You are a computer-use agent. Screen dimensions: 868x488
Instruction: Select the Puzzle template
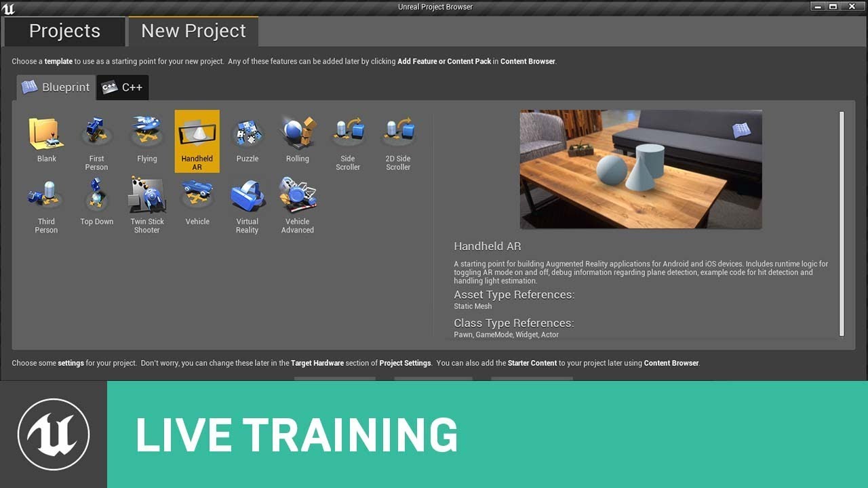click(x=247, y=141)
